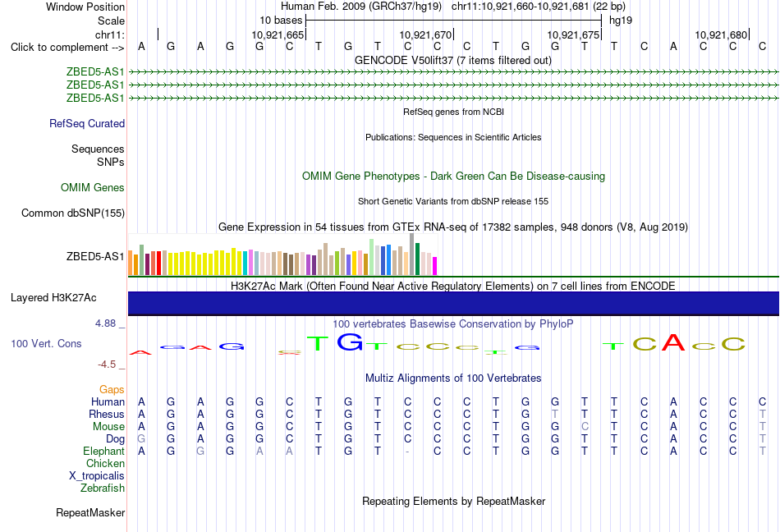Click the 'SNPs' track label

tap(111, 162)
